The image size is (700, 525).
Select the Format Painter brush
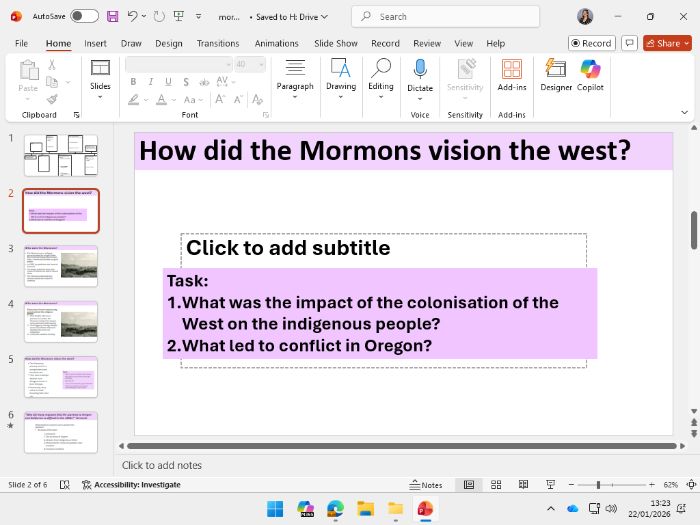pyautogui.click(x=52, y=99)
